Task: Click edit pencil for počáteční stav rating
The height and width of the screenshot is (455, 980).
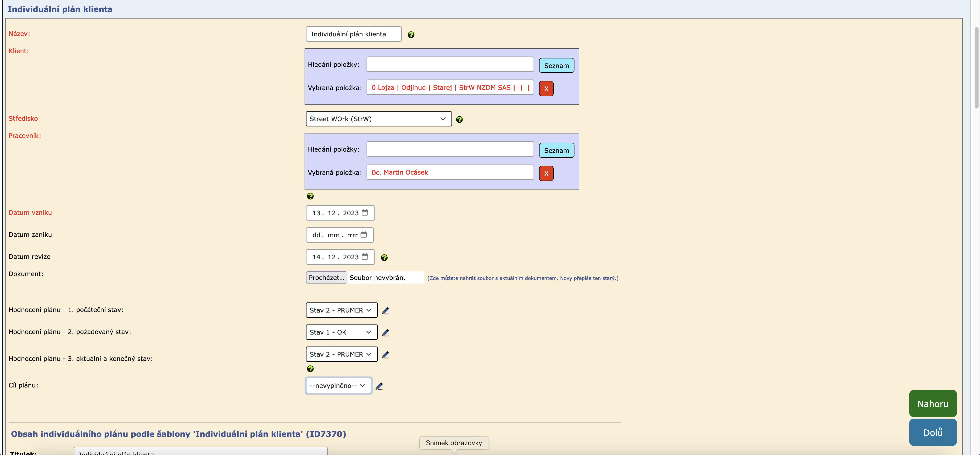Action: pyautogui.click(x=385, y=311)
